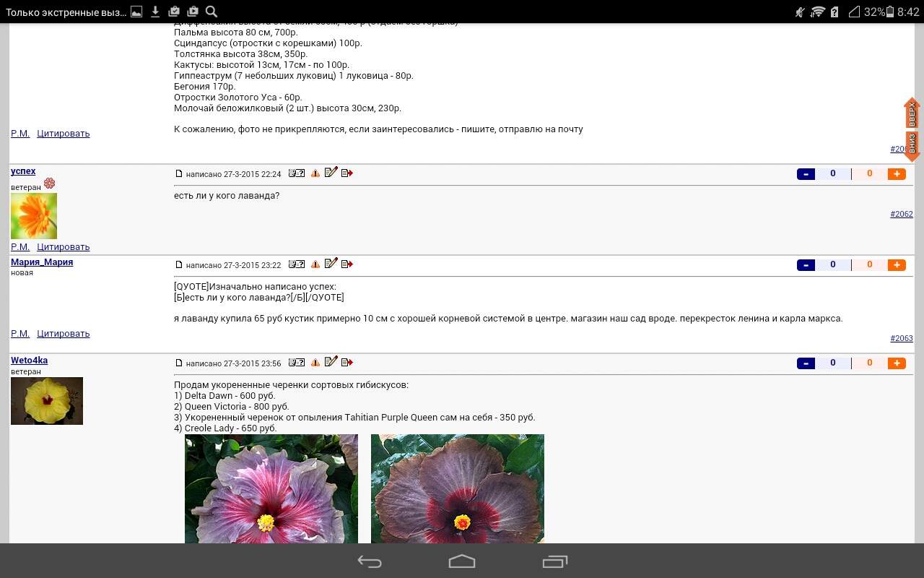The width and height of the screenshot is (924, 578).
Task: Click Цитировать in Мария_Мария's post
Action: click(x=64, y=334)
